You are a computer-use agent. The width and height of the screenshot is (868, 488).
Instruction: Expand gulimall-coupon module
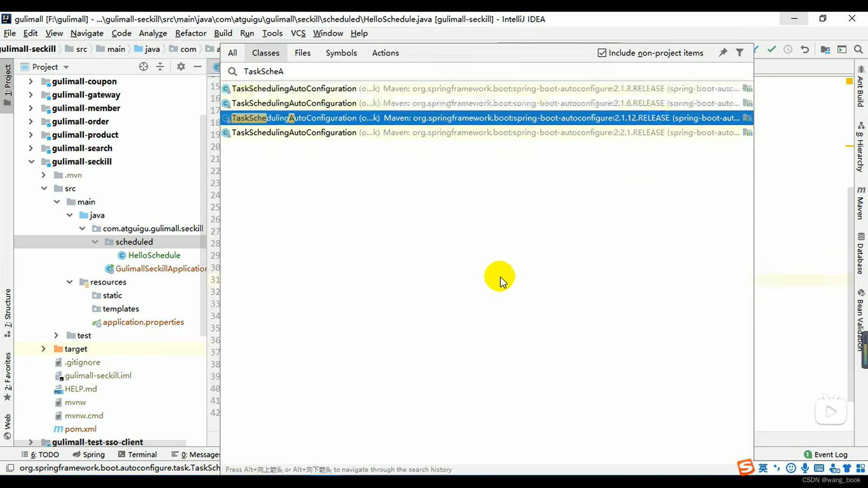click(x=31, y=81)
